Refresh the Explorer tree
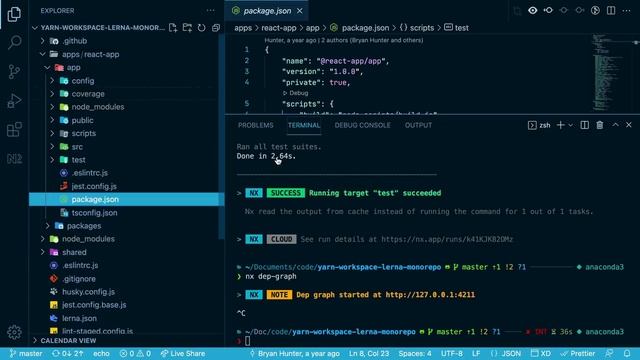 click(x=202, y=28)
